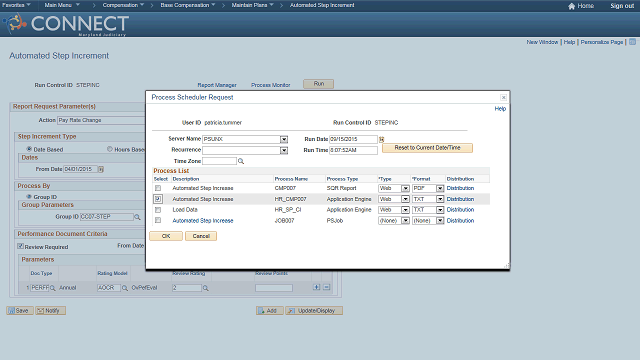640x360 pixels.
Task: Click the CONNECT logo
Action: coord(66,24)
